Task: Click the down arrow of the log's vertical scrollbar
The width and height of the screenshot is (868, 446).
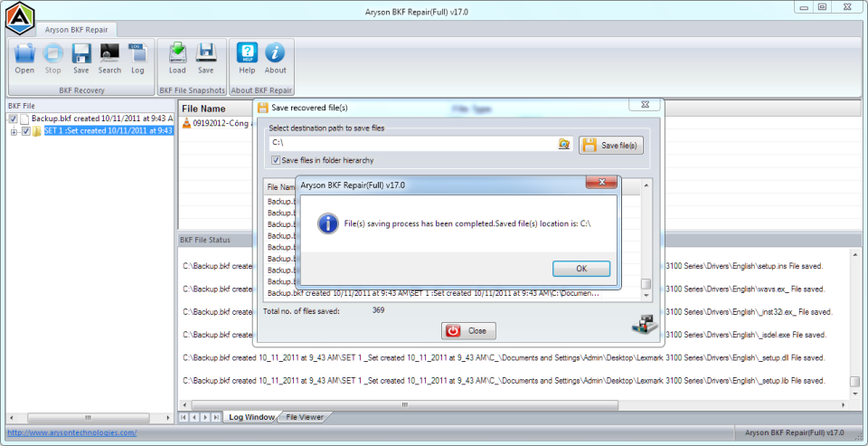Action: click(854, 393)
